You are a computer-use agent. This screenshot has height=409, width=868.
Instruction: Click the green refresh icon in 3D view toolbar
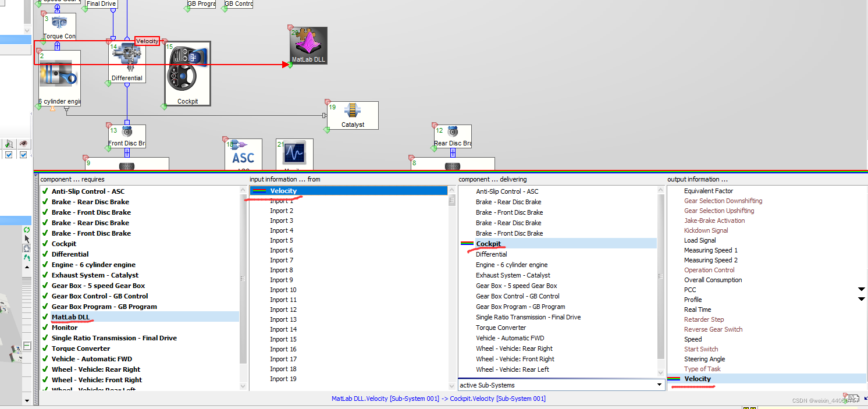(27, 230)
